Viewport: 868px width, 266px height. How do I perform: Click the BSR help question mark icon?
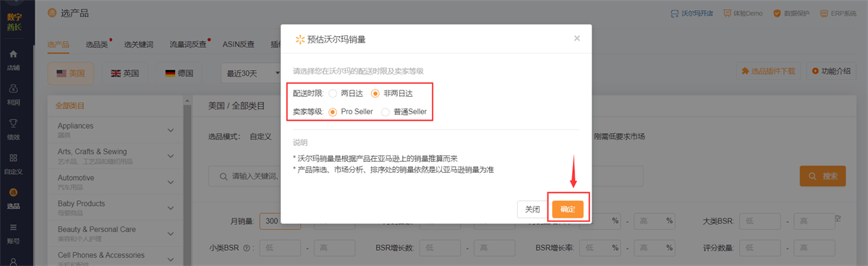pos(247,248)
